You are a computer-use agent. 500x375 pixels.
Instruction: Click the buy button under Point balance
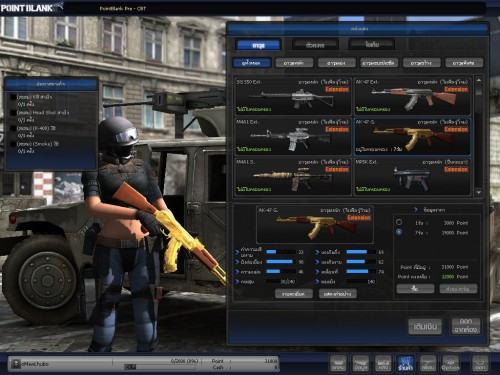[x=415, y=289]
